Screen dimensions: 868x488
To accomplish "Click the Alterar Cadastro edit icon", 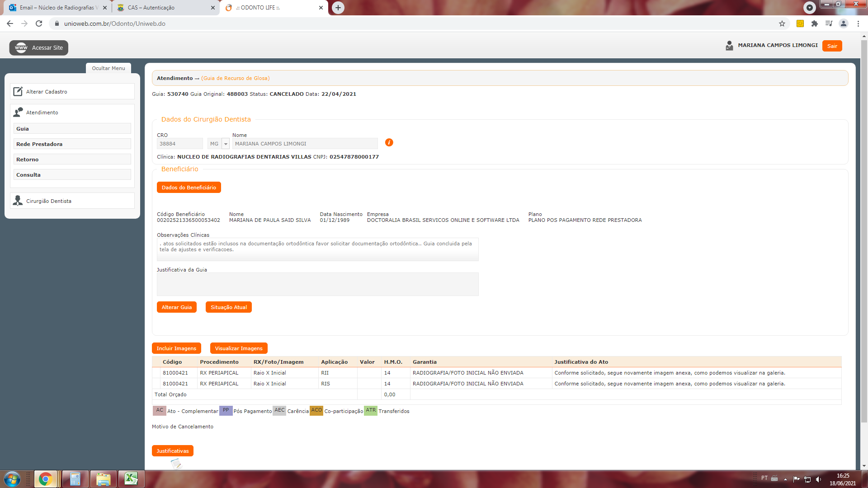I will (18, 92).
